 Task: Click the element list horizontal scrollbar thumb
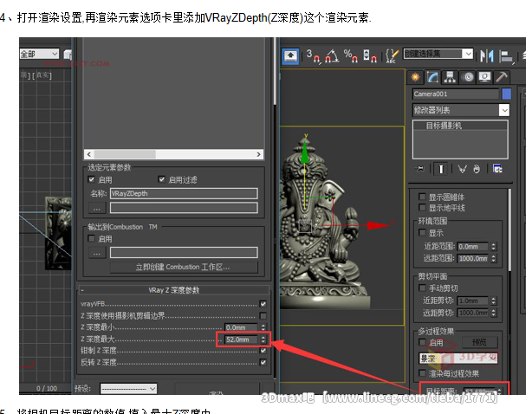[125, 155]
